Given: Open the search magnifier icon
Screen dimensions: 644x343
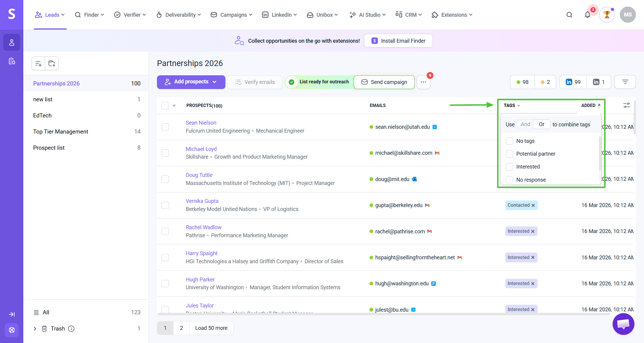Looking at the screenshot, I should 569,15.
